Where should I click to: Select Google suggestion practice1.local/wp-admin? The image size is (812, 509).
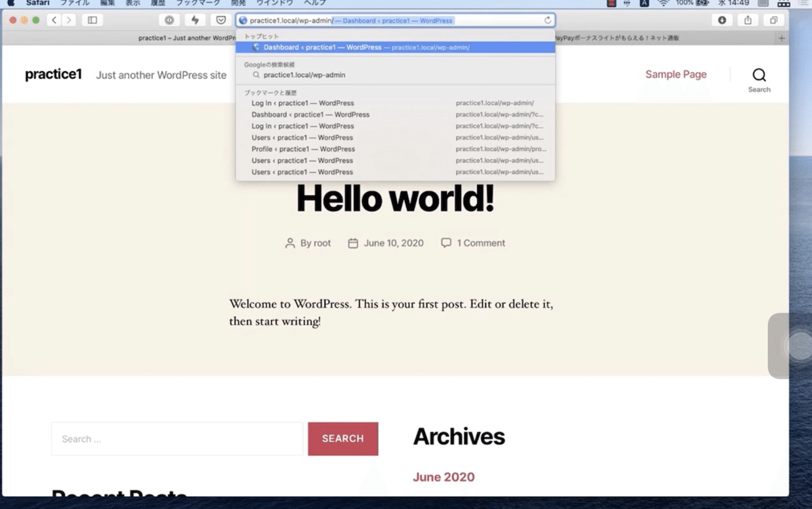[395, 75]
